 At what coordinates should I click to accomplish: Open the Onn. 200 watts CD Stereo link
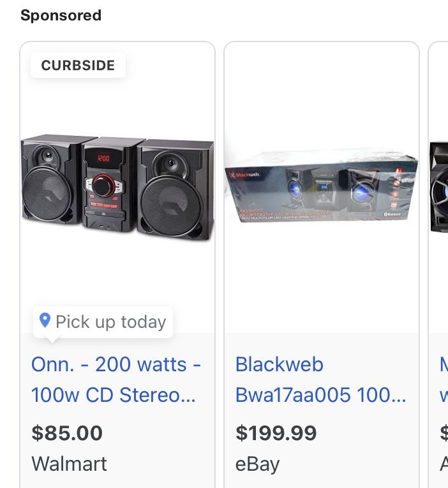[x=116, y=380]
